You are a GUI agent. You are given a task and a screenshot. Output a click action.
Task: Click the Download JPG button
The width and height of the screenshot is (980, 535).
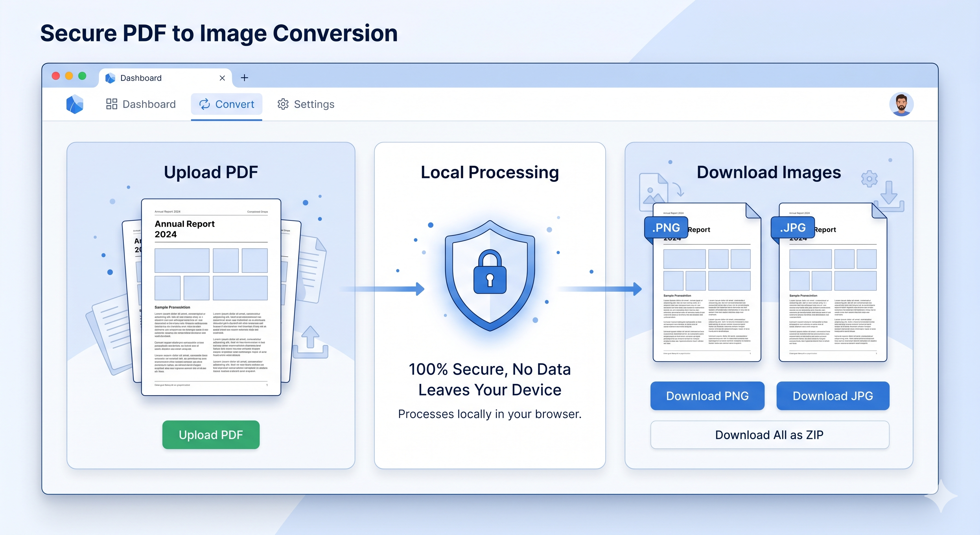click(x=833, y=396)
